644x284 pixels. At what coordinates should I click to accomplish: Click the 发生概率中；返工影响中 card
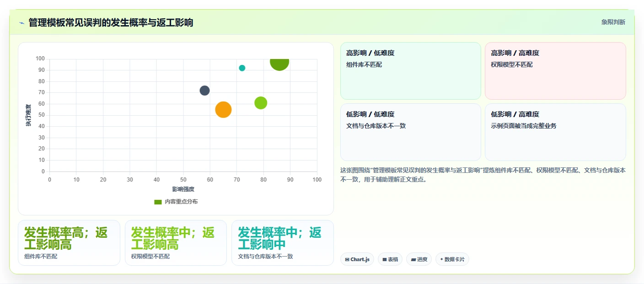pyautogui.click(x=283, y=243)
